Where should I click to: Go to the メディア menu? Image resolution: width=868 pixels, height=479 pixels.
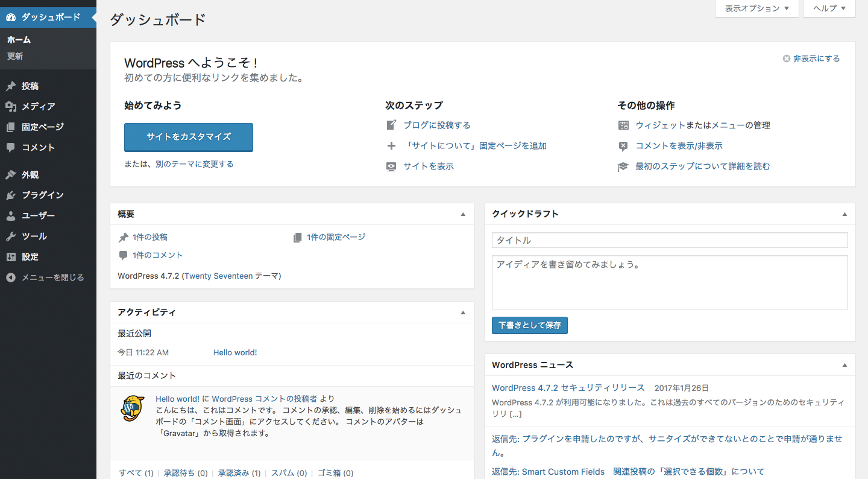pyautogui.click(x=48, y=107)
